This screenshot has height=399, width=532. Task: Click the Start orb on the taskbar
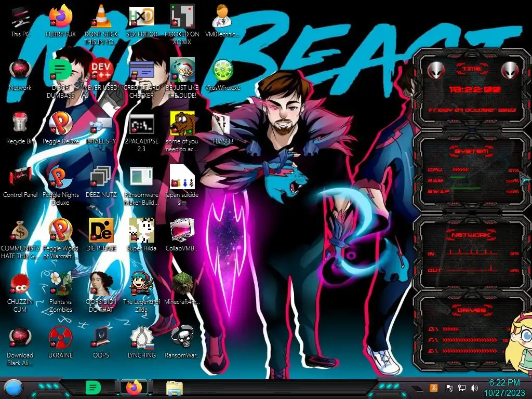13,389
